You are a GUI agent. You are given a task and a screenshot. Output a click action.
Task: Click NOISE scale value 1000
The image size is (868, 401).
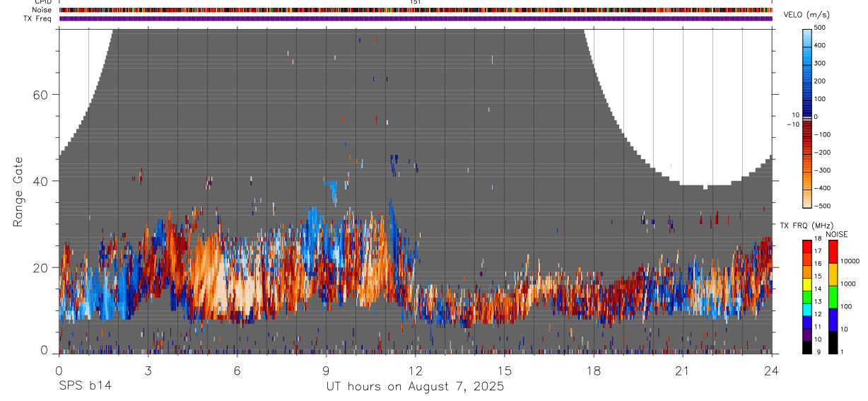847,284
